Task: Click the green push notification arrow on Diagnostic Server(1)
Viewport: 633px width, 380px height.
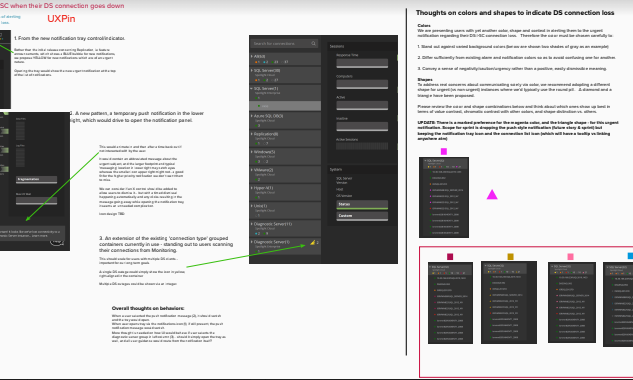Action: pos(246,256)
